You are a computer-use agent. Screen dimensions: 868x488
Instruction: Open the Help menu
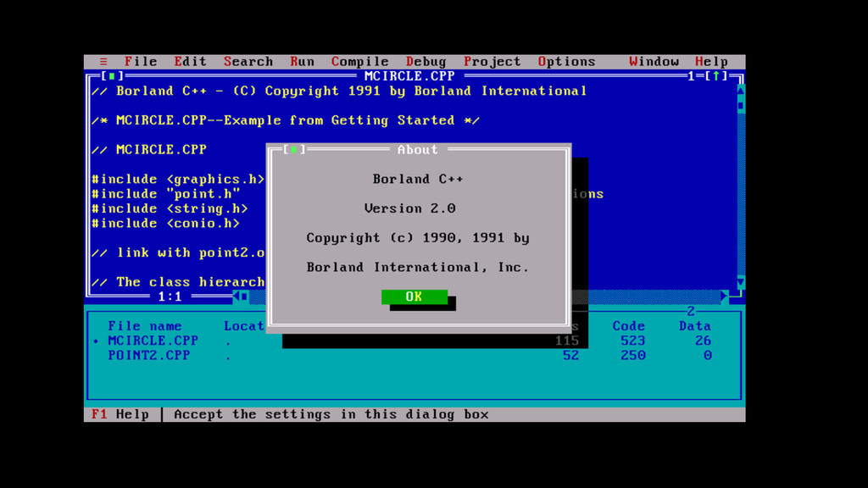point(711,61)
